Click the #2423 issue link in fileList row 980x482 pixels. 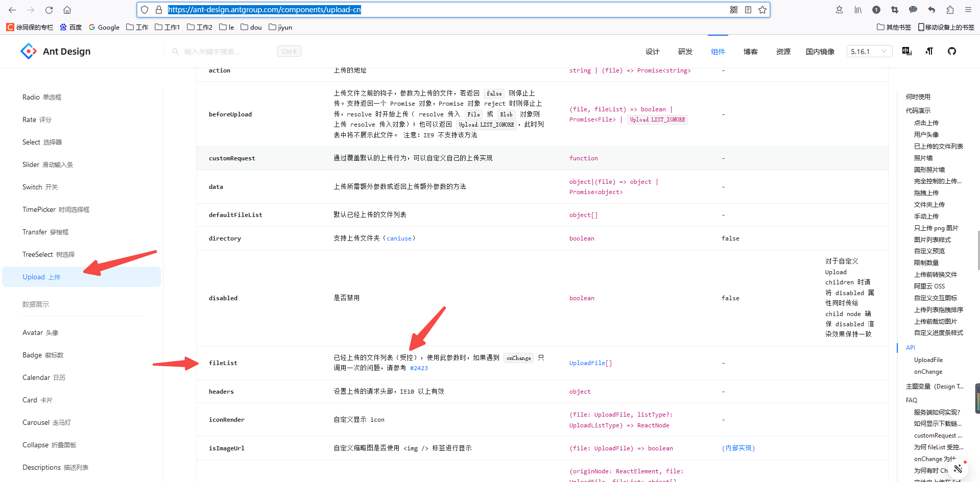click(x=419, y=368)
